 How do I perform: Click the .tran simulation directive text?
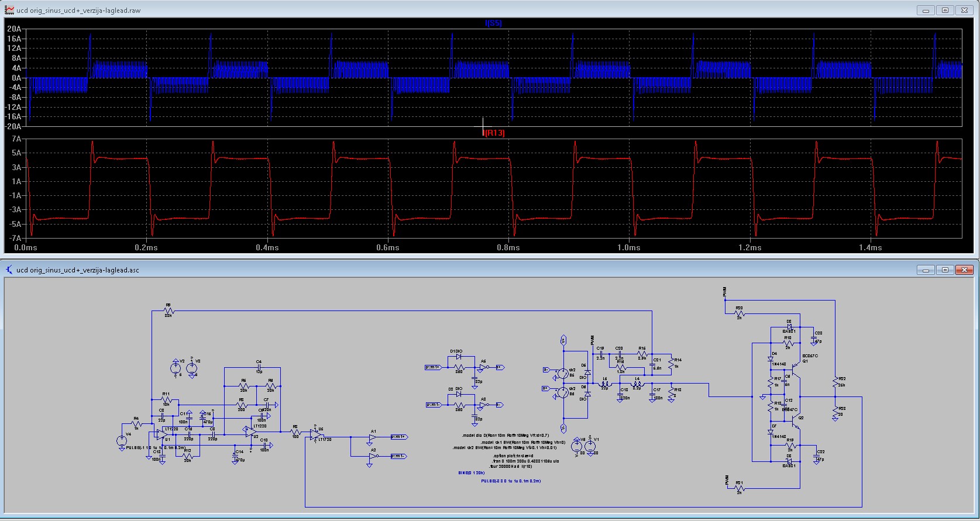pos(525,461)
